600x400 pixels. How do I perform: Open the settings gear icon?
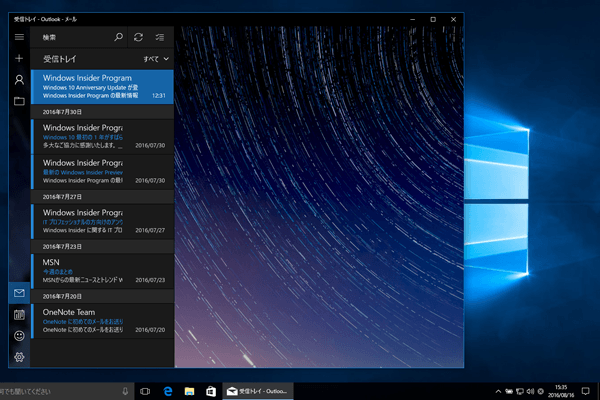[x=19, y=357]
